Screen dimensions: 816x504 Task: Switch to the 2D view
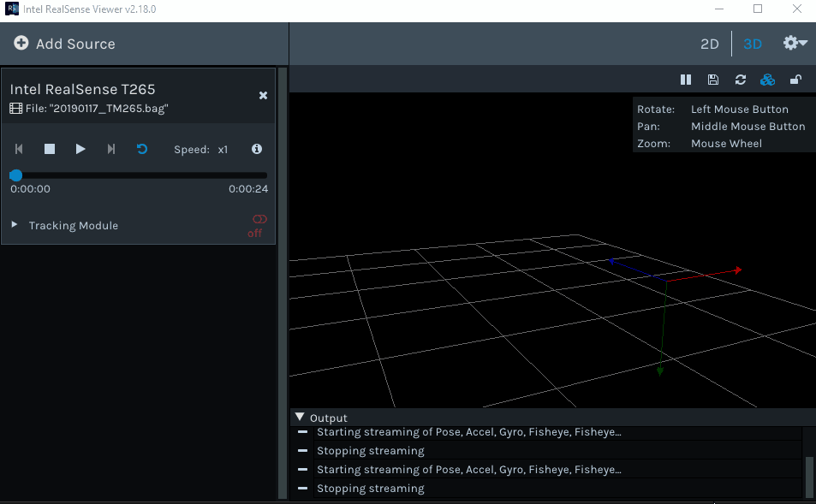coord(709,44)
